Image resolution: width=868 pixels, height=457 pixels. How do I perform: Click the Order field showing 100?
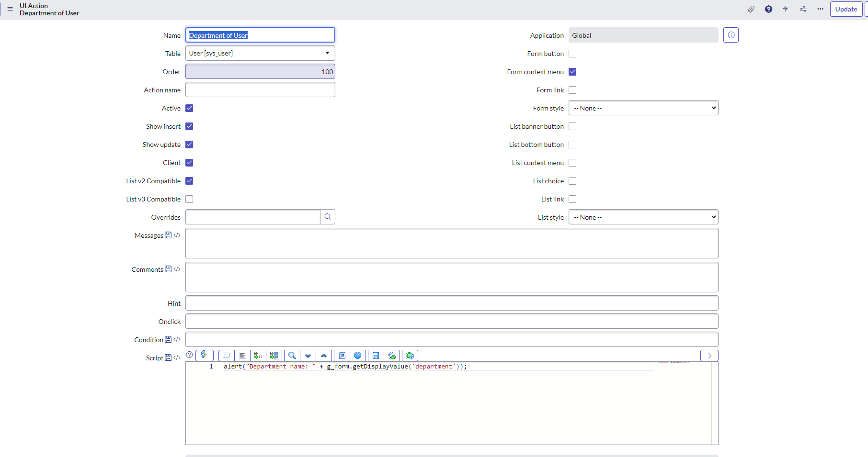pos(260,71)
